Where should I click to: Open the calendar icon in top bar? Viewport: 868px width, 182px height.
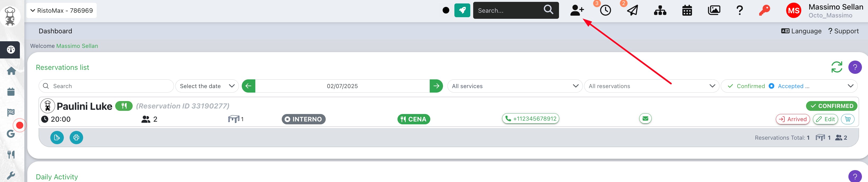point(687,10)
